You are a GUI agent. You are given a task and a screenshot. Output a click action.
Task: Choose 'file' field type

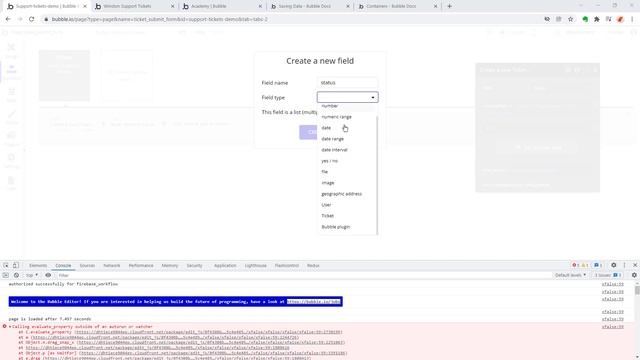[347, 172]
